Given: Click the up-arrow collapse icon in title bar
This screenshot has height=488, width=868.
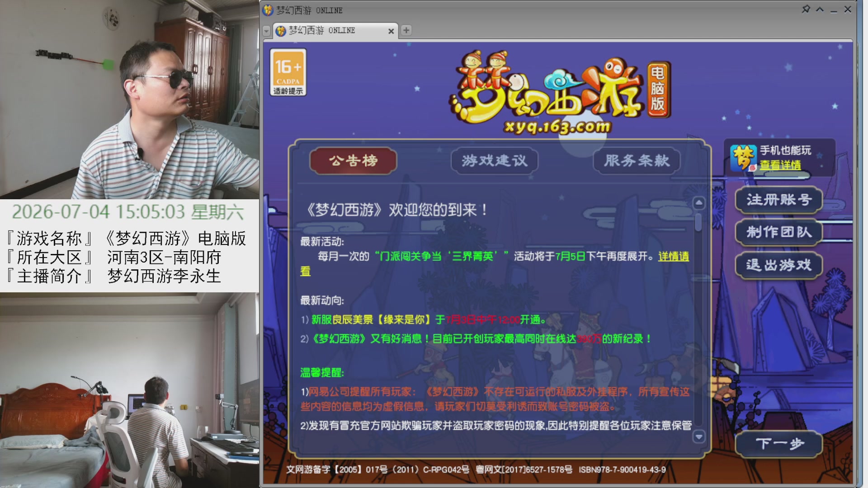Looking at the screenshot, I should pyautogui.click(x=820, y=9).
